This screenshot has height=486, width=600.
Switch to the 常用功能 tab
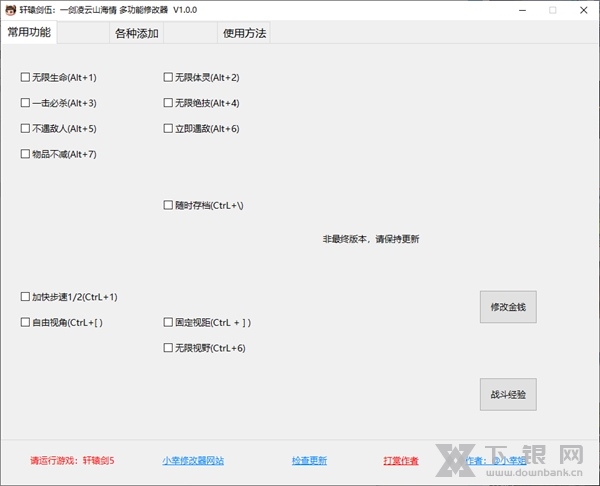point(29,33)
